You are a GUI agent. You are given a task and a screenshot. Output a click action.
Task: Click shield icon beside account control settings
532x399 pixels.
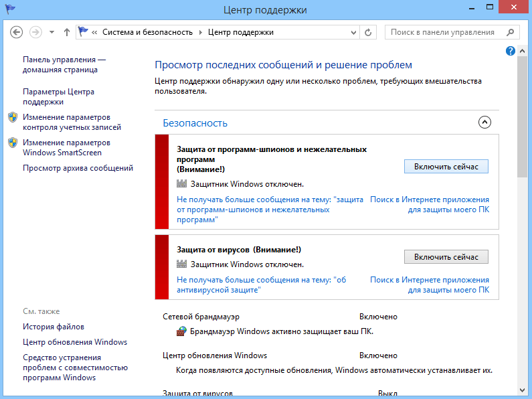click(x=13, y=117)
